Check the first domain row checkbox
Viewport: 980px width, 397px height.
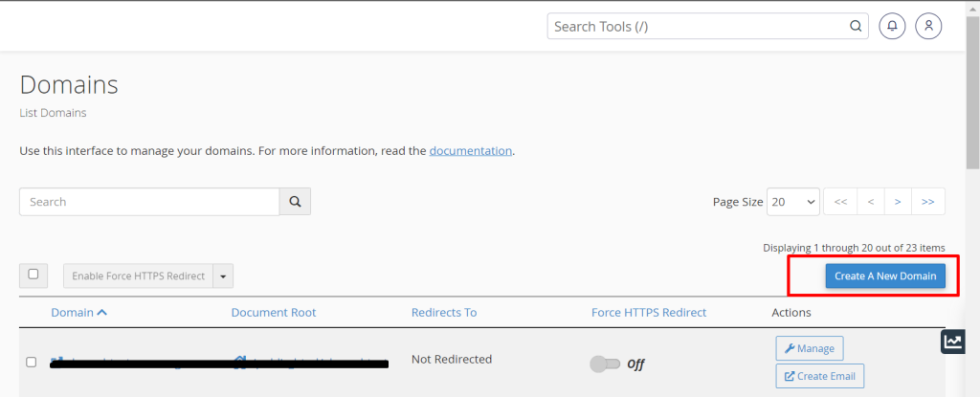pos(32,362)
